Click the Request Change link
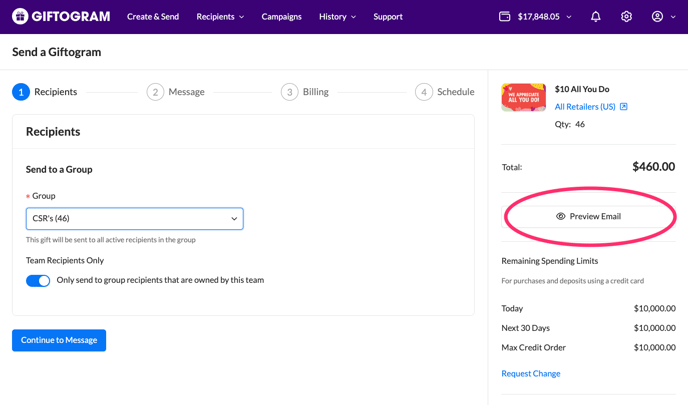This screenshot has height=405, width=688. tap(530, 374)
